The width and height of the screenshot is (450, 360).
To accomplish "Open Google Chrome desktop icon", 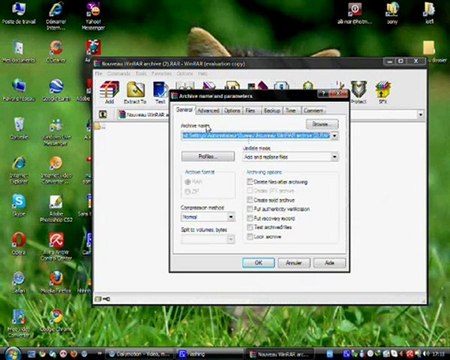I will (56, 321).
